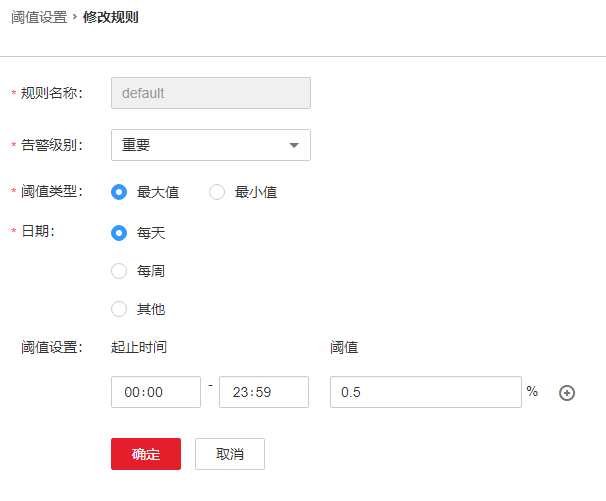Select the 最大值 radio button
This screenshot has height=501, width=606.
click(119, 192)
